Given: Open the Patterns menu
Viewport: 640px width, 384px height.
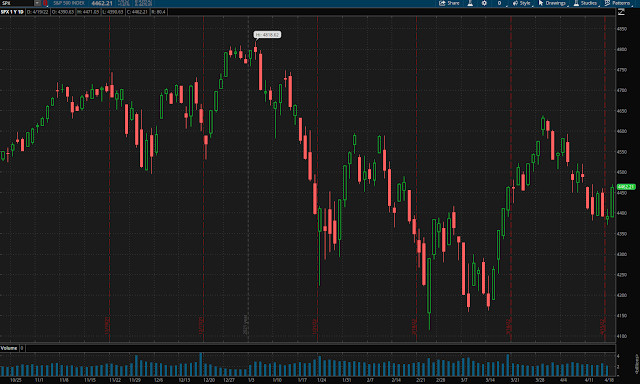Looking at the screenshot, I should 618,3.
